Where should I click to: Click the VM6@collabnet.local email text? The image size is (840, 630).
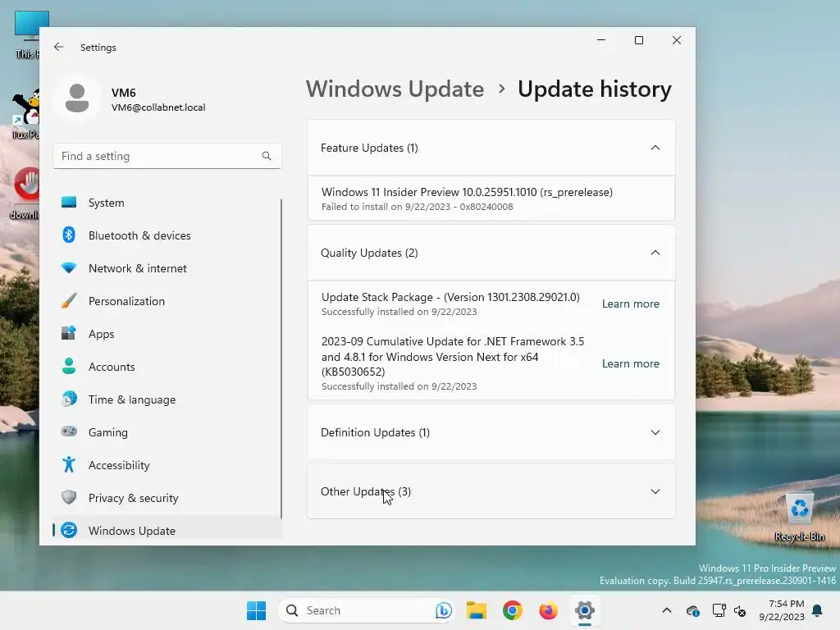pyautogui.click(x=158, y=107)
